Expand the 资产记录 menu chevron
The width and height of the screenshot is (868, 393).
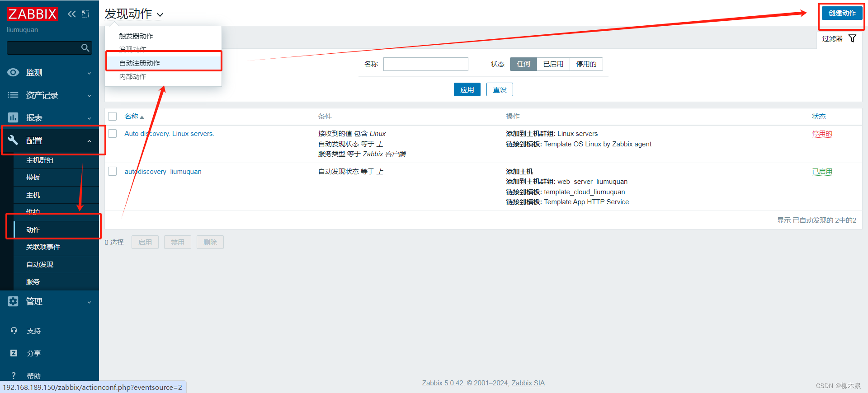pos(89,96)
